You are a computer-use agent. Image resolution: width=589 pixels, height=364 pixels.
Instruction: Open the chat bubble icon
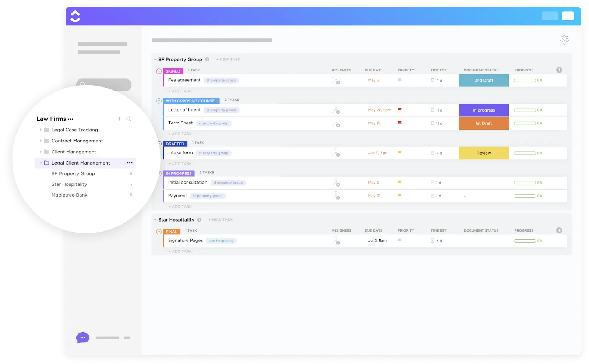[x=83, y=338]
